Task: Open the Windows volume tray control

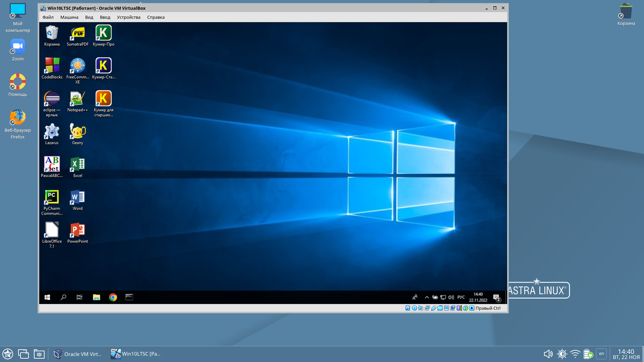Action: (x=451, y=297)
